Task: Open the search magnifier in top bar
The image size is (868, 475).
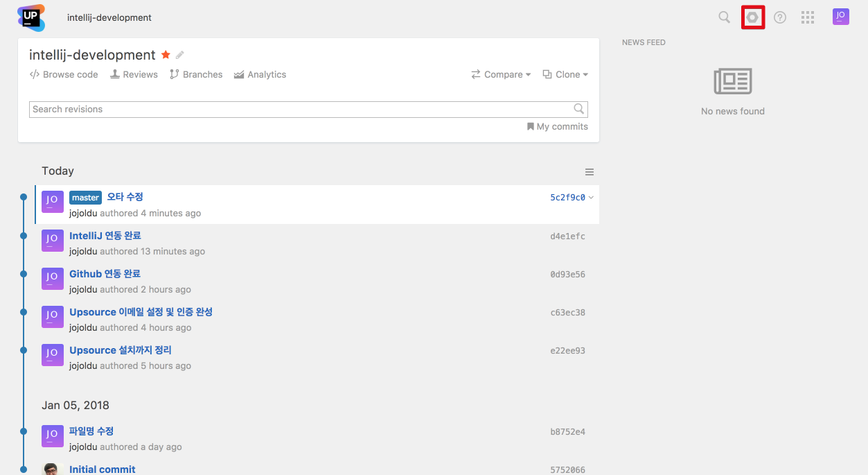Action: 724,17
